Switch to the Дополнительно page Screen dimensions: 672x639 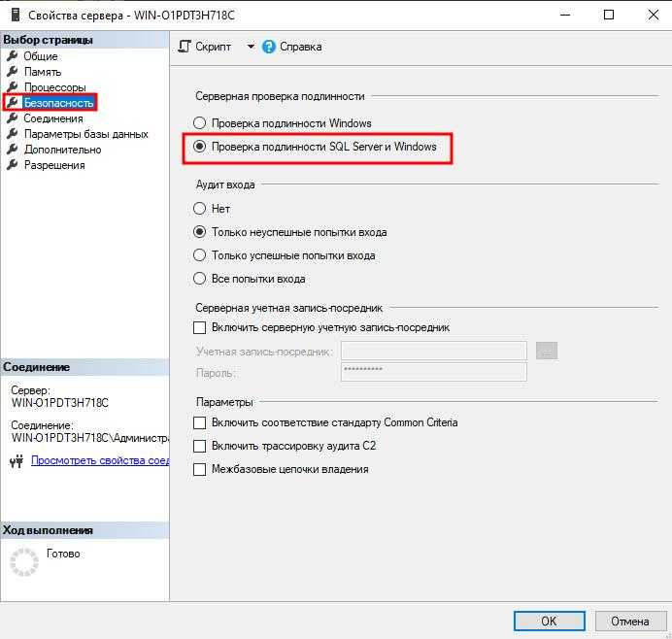(62, 150)
